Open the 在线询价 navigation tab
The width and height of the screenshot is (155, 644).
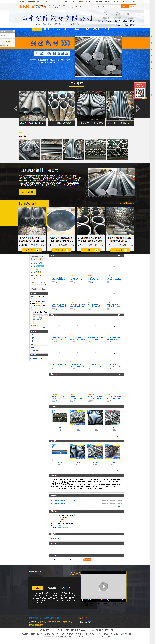point(86,29)
